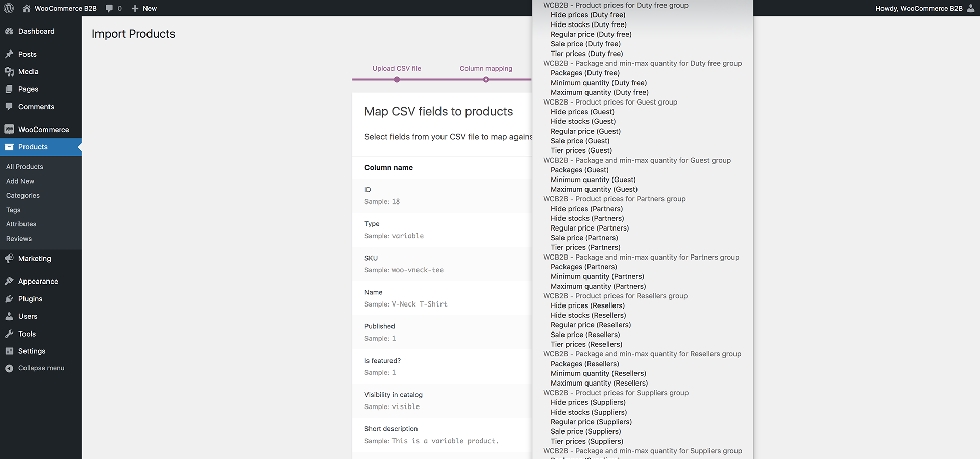
Task: Click the Settings sidebar icon
Action: pos(10,351)
